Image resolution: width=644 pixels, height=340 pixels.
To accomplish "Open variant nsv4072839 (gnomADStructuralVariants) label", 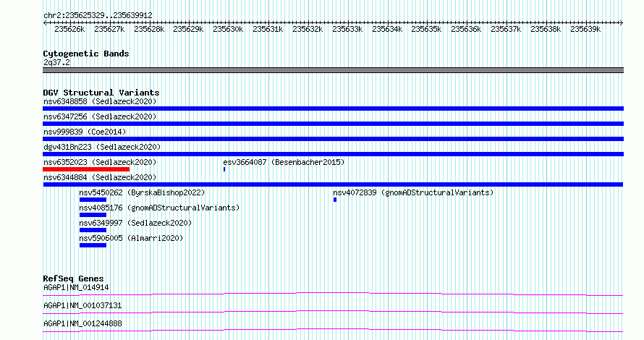I will point(413,192).
